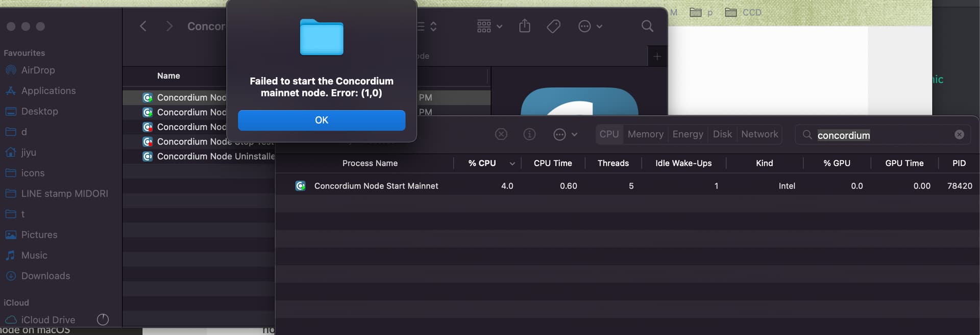
Task: Select Concordium Node Start Mainnet process row
Action: (627, 186)
